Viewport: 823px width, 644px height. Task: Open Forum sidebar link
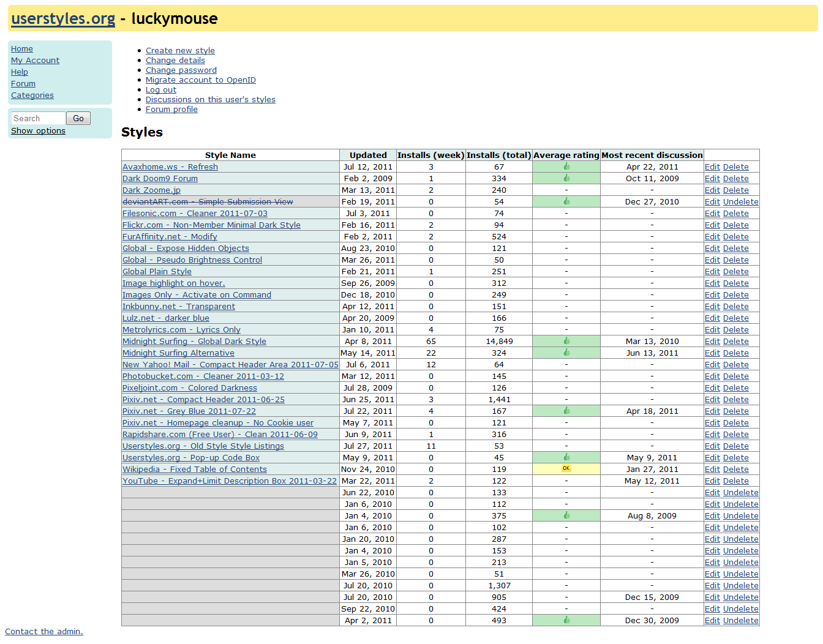tap(23, 84)
